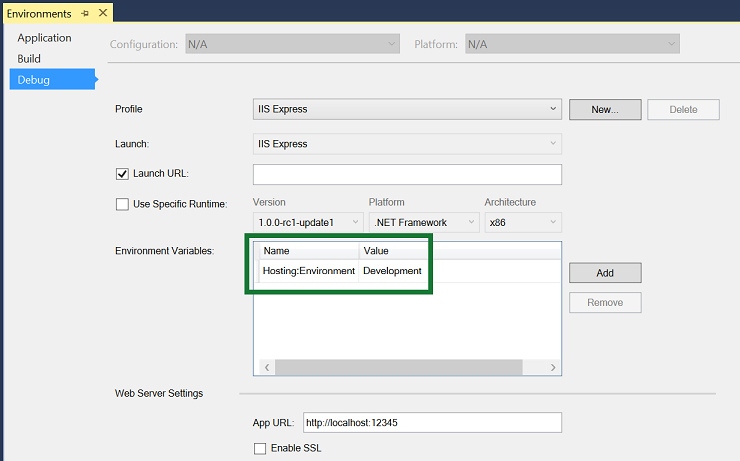Open the Build settings page
740x461 pixels.
[x=29, y=59]
